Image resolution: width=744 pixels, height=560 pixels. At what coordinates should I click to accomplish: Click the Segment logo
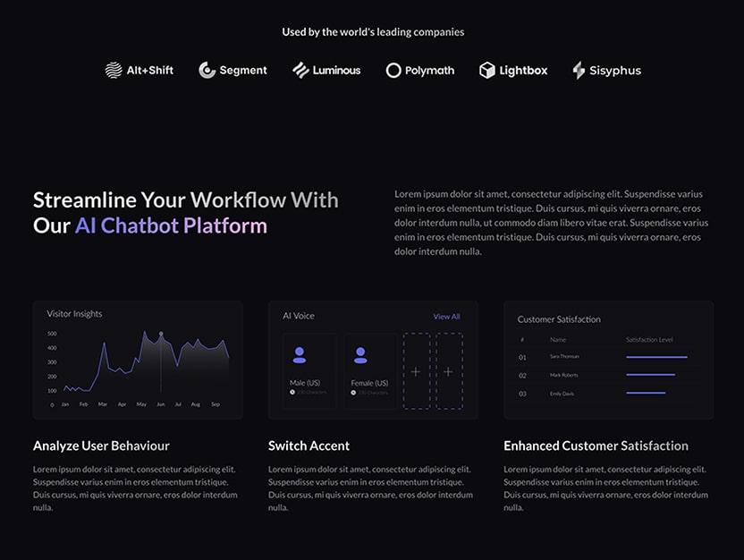232,70
